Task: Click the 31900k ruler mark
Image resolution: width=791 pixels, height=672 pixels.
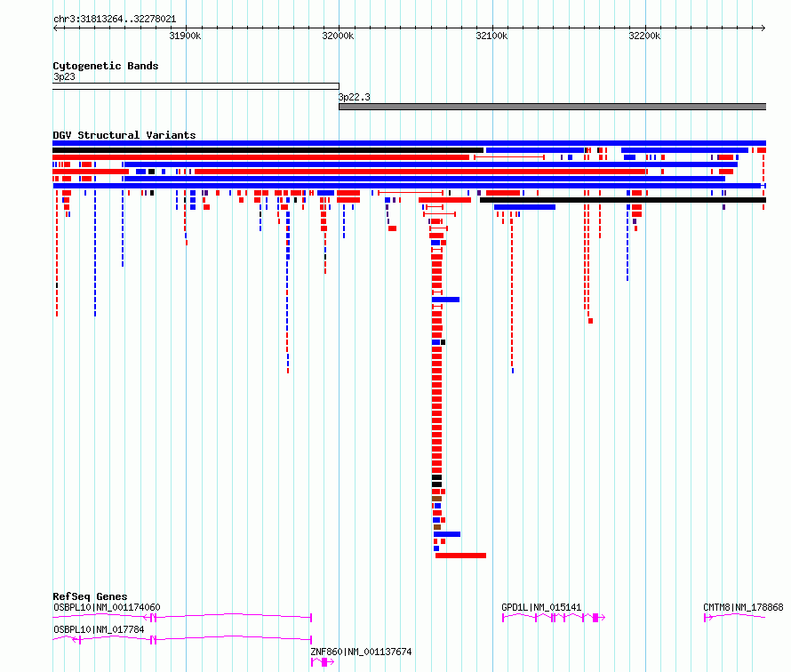Action: (x=185, y=36)
